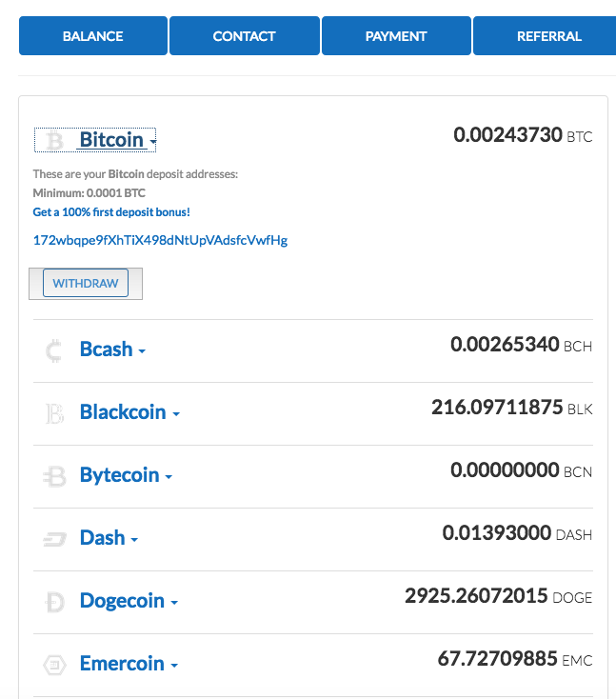
Task: Expand the Blackcoin dropdown
Action: (x=129, y=412)
